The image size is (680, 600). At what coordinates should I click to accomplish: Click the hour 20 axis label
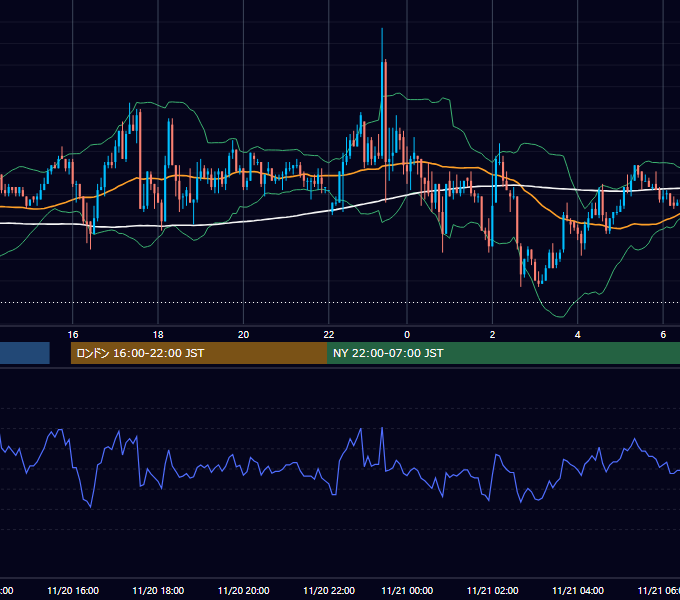click(x=244, y=335)
